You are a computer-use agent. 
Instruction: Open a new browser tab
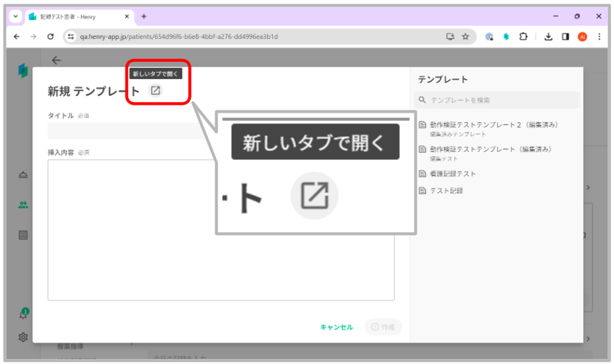click(144, 16)
